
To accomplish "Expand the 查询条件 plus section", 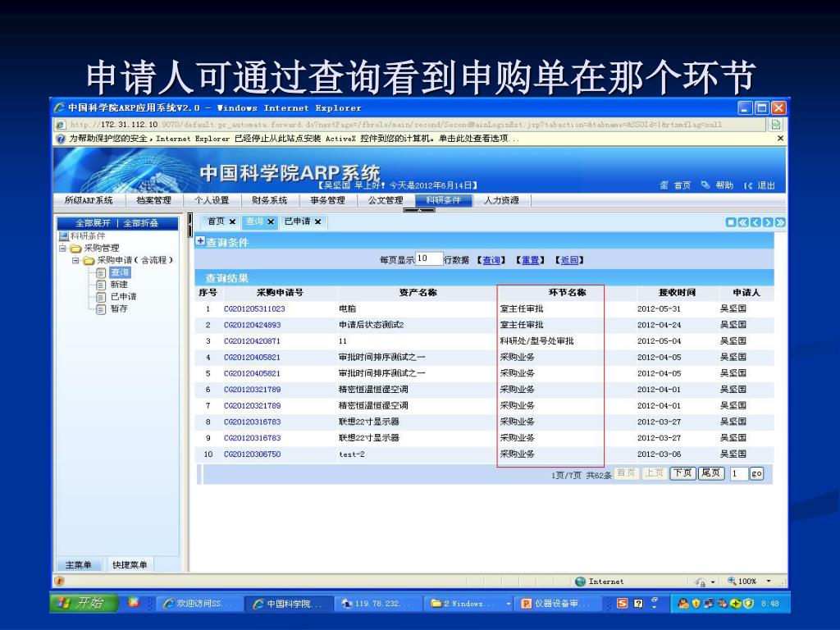I will (x=200, y=241).
